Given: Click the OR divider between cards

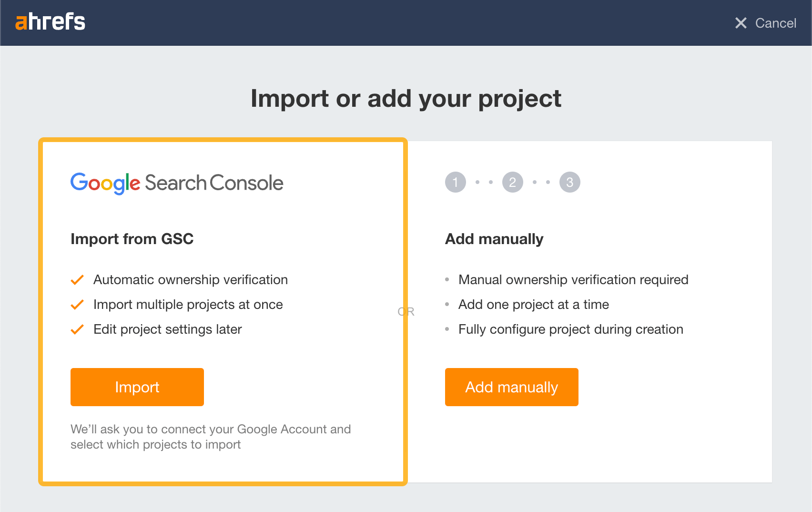Looking at the screenshot, I should pyautogui.click(x=406, y=311).
